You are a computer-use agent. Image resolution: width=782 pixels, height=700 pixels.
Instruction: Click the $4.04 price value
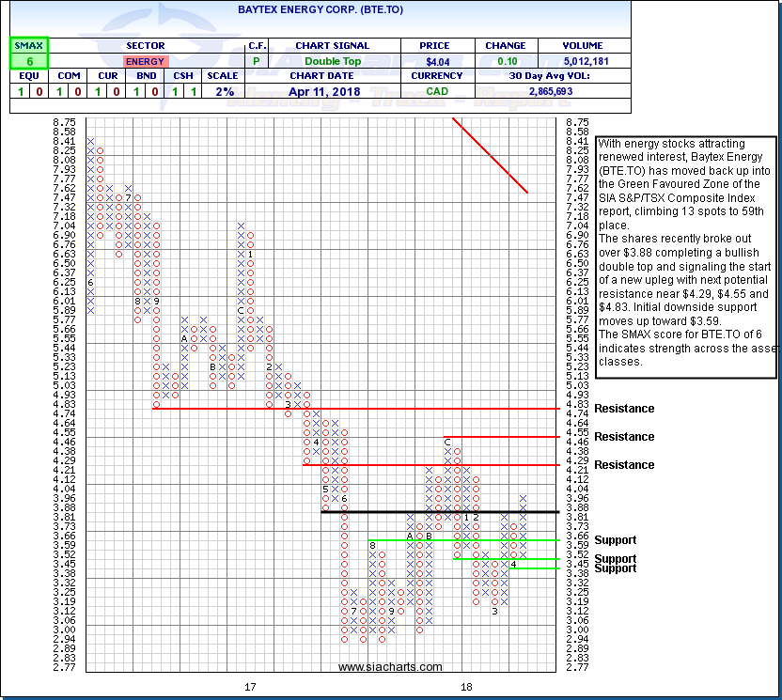(x=440, y=61)
